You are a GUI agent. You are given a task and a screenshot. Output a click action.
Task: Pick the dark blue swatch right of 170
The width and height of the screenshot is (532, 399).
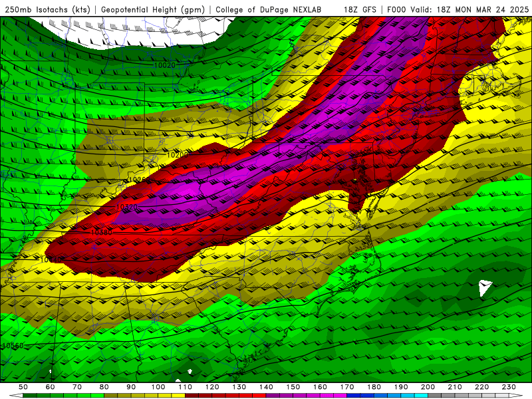point(354,396)
